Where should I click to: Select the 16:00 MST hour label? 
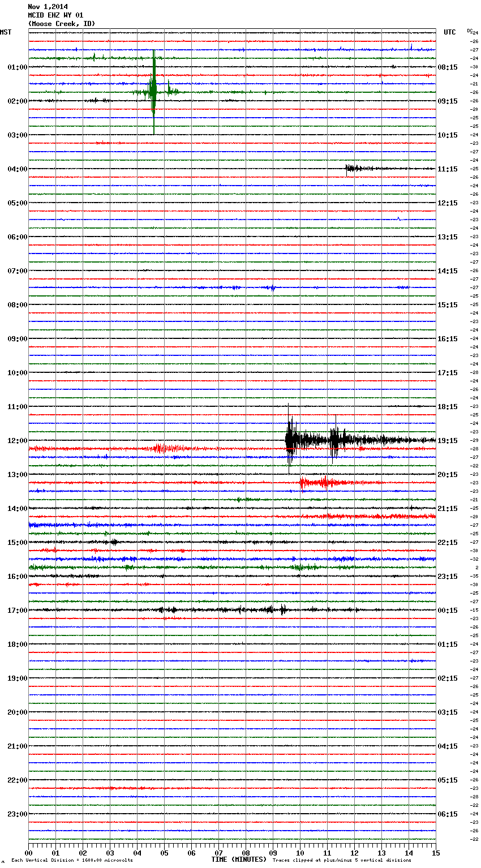[18, 576]
